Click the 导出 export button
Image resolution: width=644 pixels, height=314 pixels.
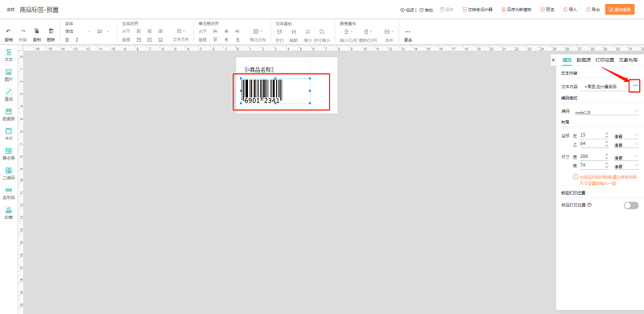(592, 10)
